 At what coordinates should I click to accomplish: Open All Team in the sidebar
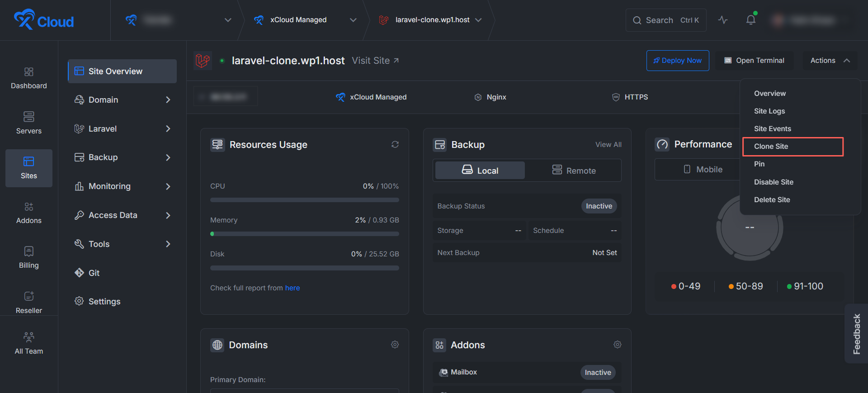point(29,343)
